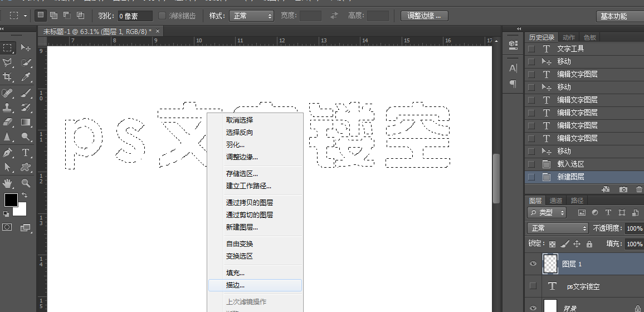Image resolution: width=644 pixels, height=312 pixels.
Task: Choose 填充... from context menu
Action: pos(235,273)
